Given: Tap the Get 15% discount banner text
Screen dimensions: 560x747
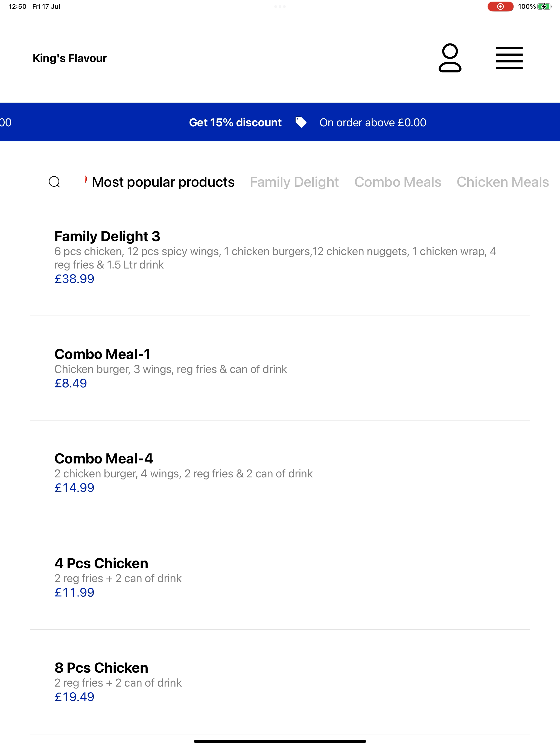Looking at the screenshot, I should click(x=235, y=122).
